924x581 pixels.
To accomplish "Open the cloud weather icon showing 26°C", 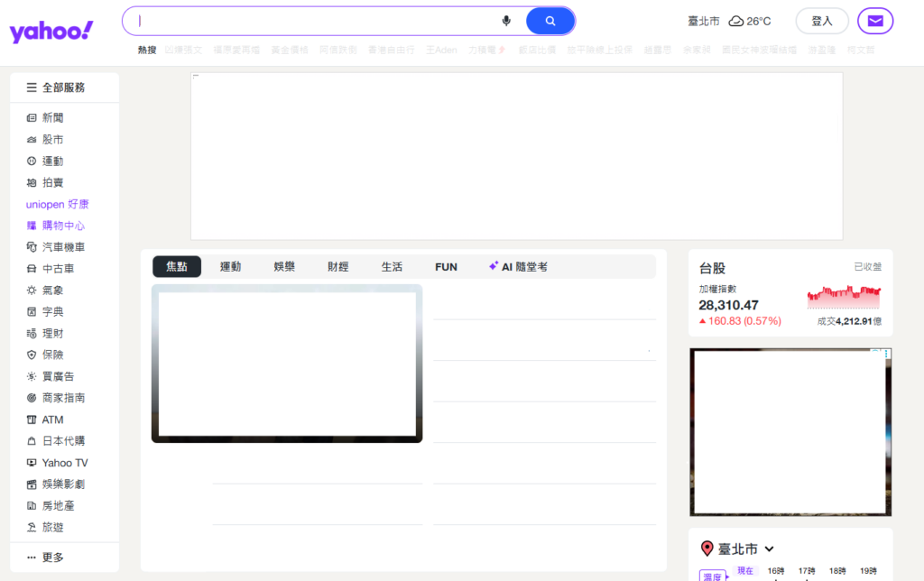I will (x=736, y=21).
